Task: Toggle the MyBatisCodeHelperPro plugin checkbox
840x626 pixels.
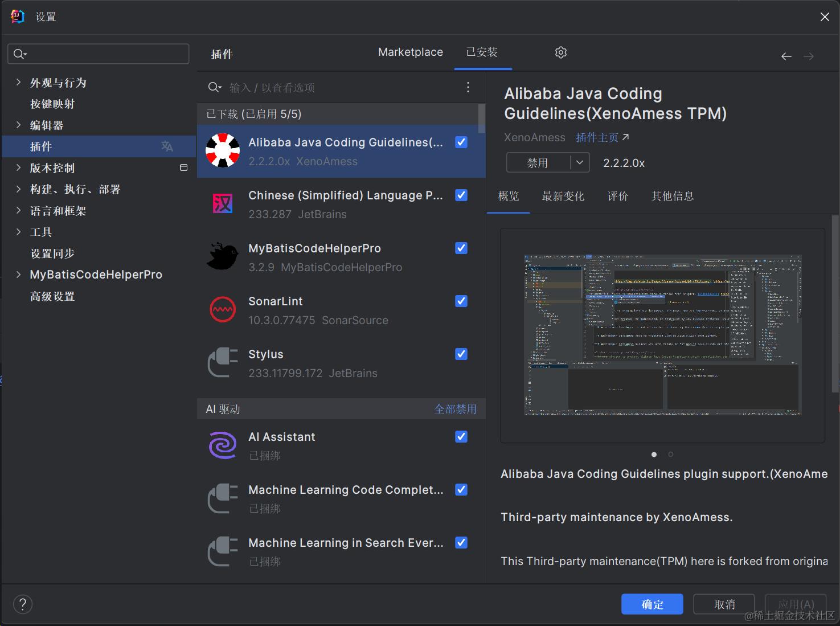Action: (x=461, y=248)
